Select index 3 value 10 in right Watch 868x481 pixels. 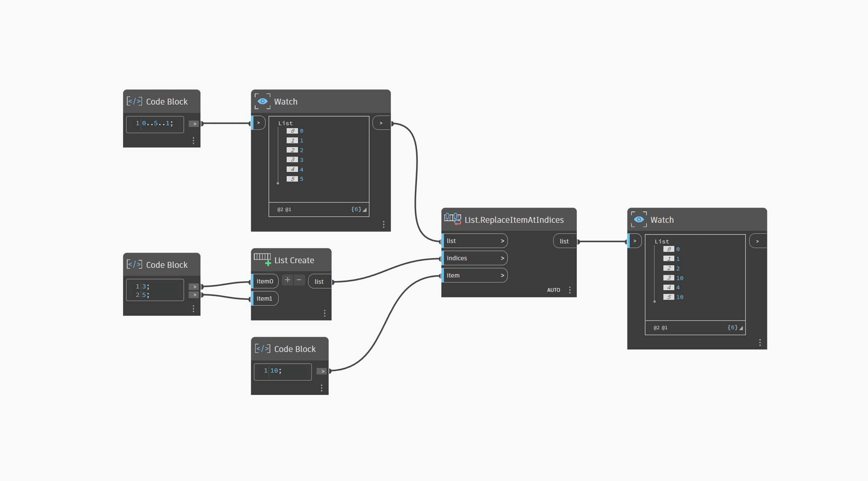point(680,278)
